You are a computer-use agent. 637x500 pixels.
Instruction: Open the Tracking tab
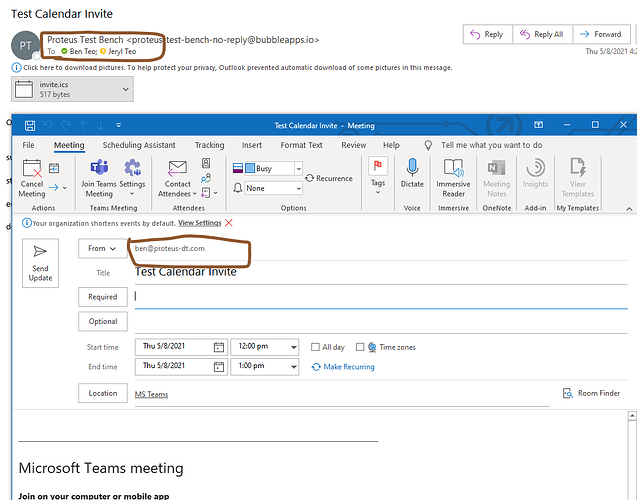[209, 145]
